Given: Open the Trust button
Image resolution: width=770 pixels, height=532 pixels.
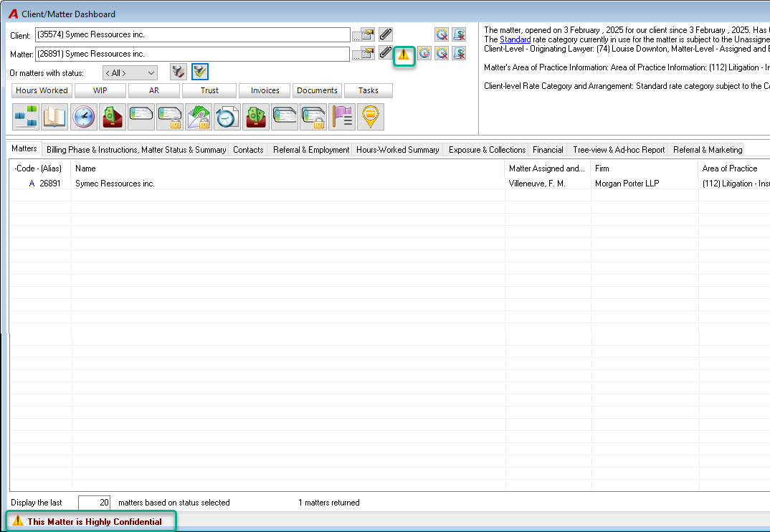Looking at the screenshot, I should coord(209,90).
